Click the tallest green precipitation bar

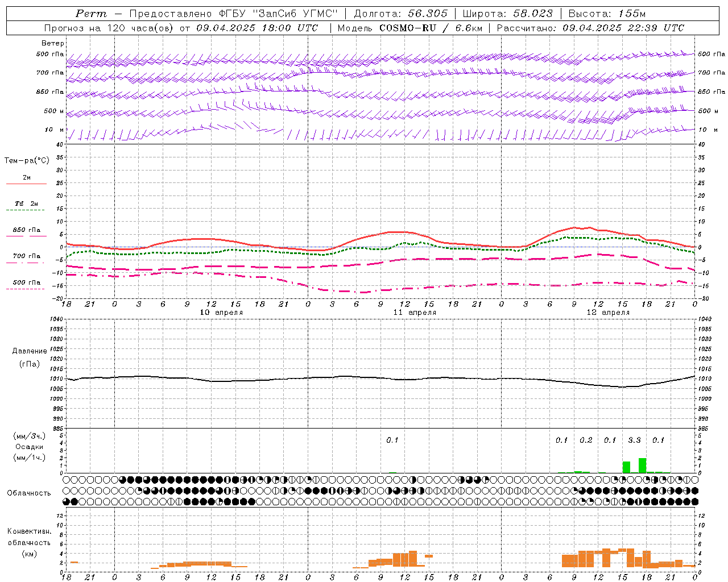coord(642,465)
